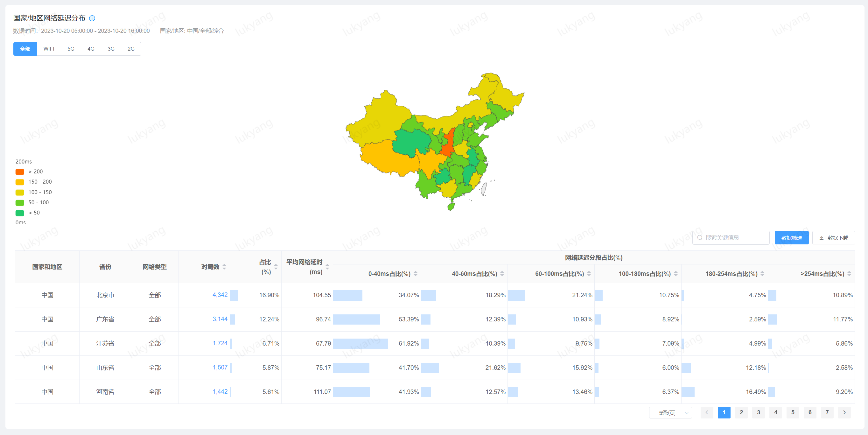Toggle the 150 - 200 legend item

(20, 182)
